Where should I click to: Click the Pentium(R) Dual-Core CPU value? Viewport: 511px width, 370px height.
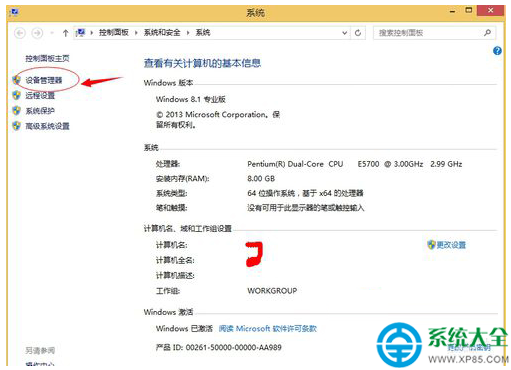355,164
